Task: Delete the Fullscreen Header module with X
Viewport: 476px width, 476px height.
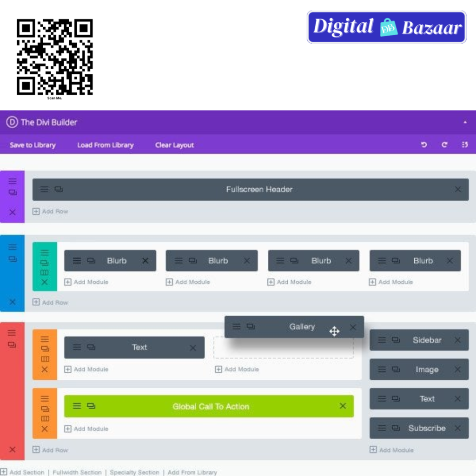Action: tap(458, 189)
